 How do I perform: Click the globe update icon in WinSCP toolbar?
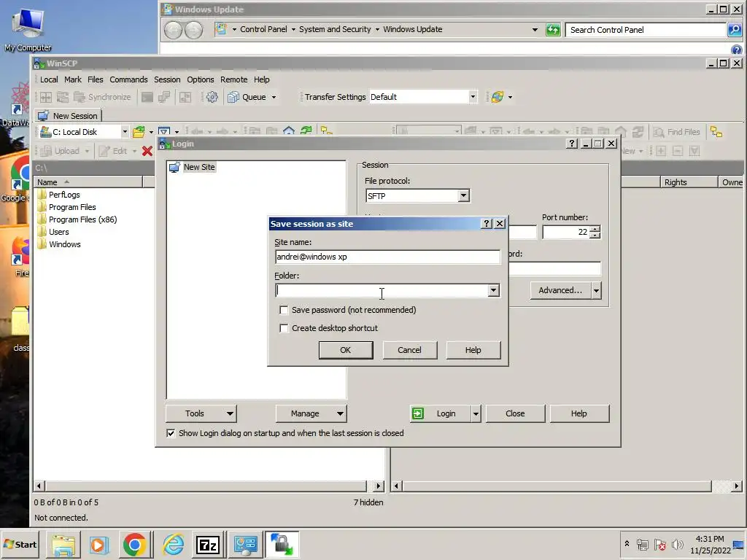(498, 97)
